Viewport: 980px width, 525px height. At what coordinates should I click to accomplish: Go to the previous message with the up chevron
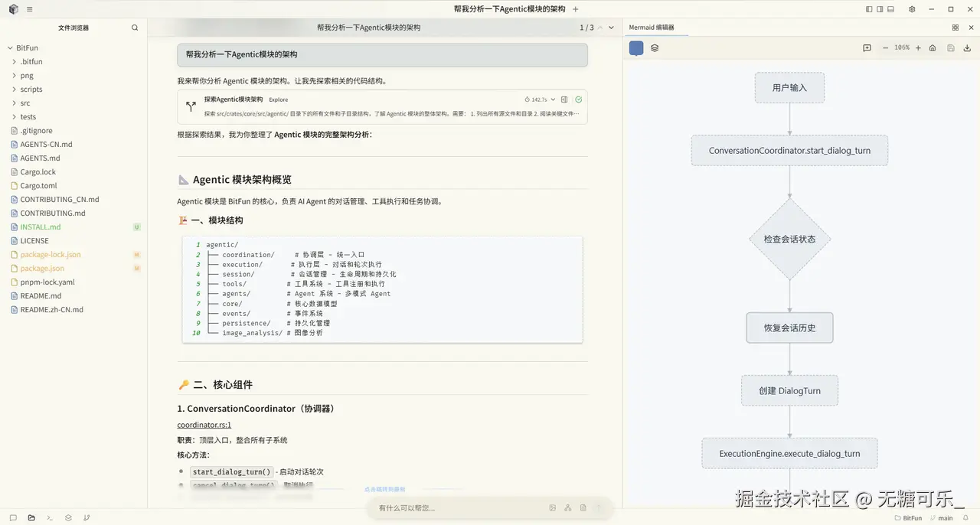(x=600, y=28)
